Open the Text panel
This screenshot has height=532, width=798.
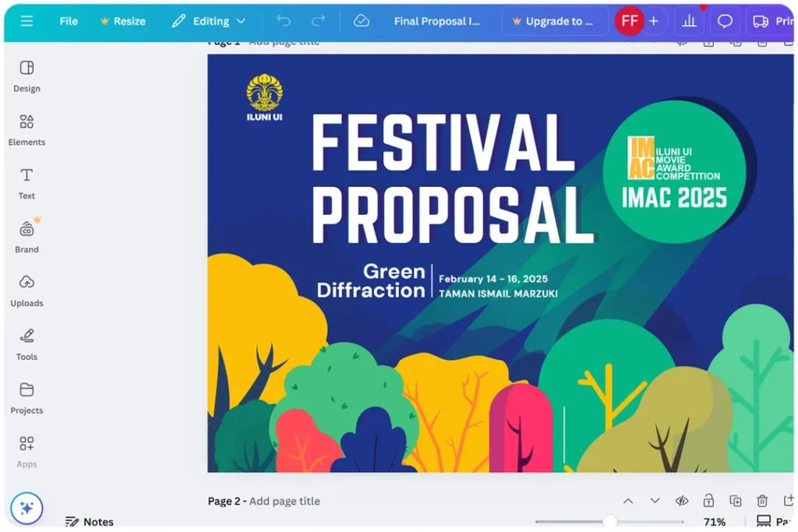pos(26,184)
